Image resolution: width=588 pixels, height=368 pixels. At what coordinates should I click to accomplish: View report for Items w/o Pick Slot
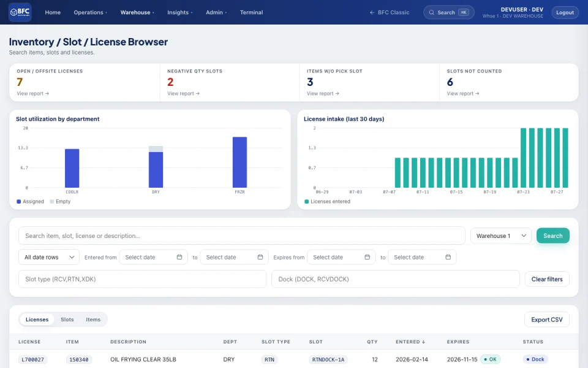323,93
